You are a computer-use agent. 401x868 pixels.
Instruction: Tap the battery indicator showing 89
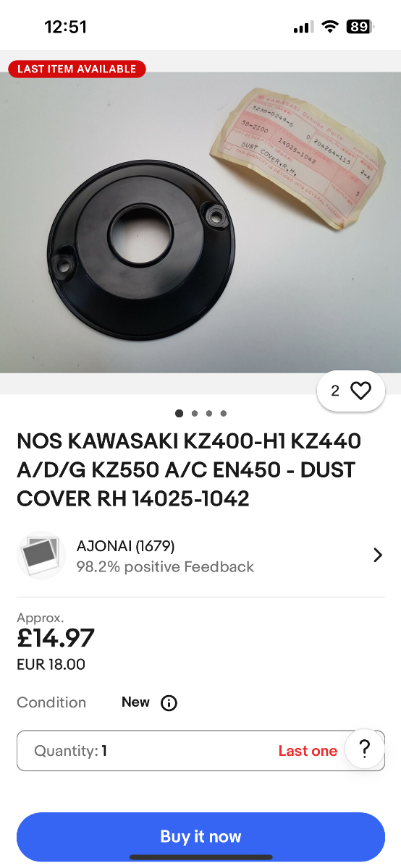(359, 27)
